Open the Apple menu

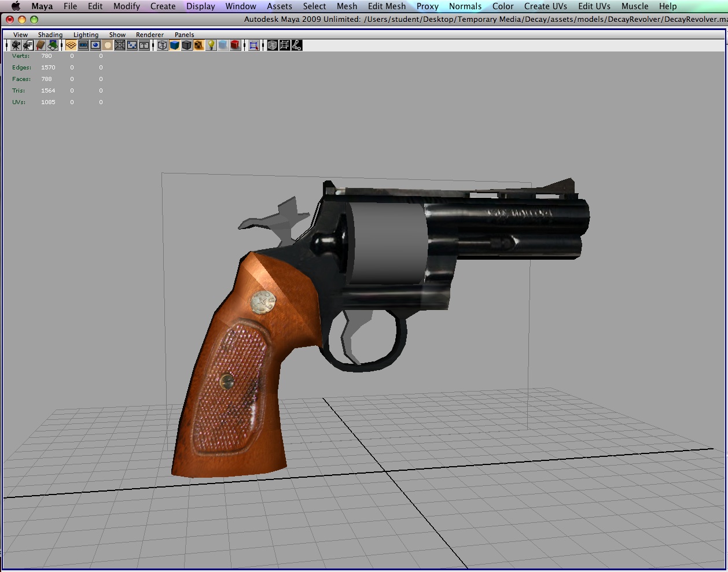(x=16, y=6)
